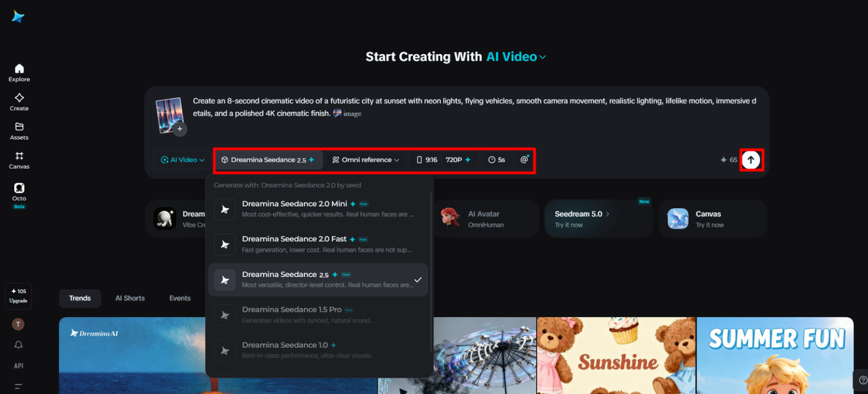Open the API link in sidebar
The width and height of the screenshot is (868, 394).
18,366
